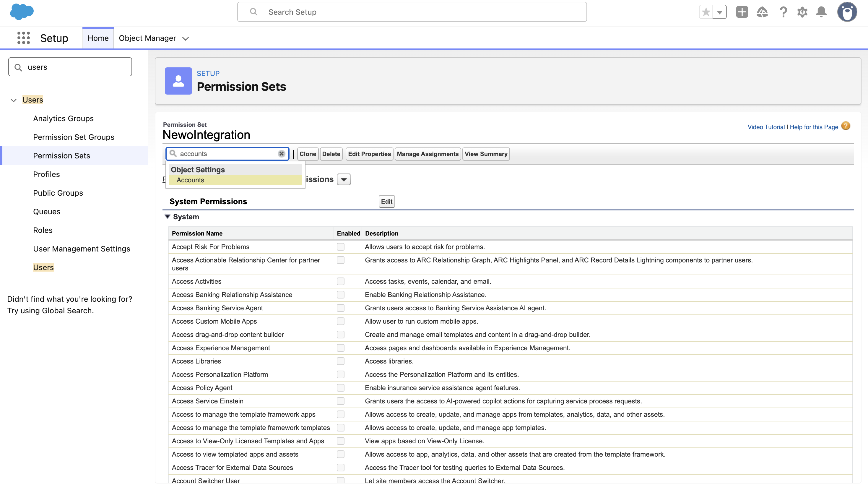Image resolution: width=868 pixels, height=490 pixels.
Task: Open the Video Tutorial link
Action: (x=766, y=127)
